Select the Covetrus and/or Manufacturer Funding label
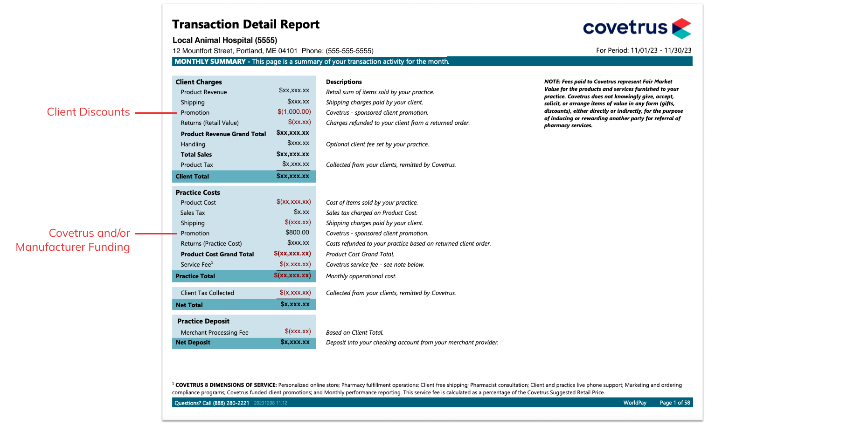Viewport: 868px width, 433px height. (73, 240)
